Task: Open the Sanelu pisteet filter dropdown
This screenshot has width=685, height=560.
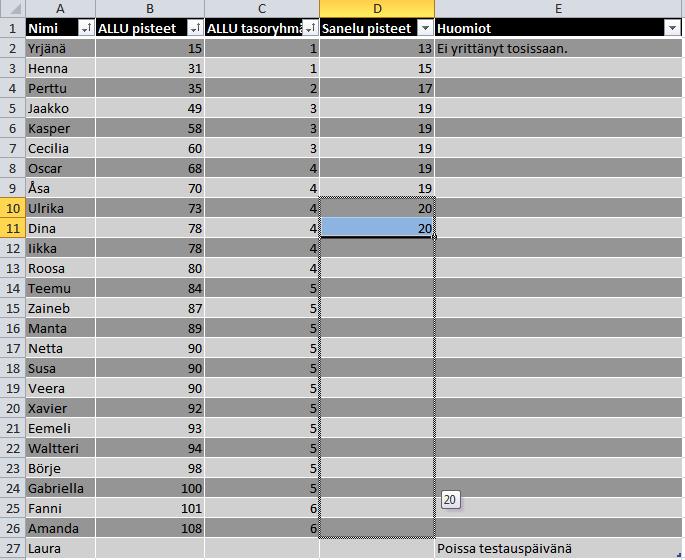Action: [x=425, y=28]
